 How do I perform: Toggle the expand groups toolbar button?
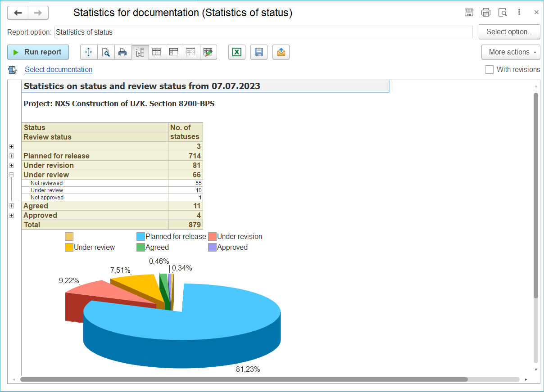140,52
